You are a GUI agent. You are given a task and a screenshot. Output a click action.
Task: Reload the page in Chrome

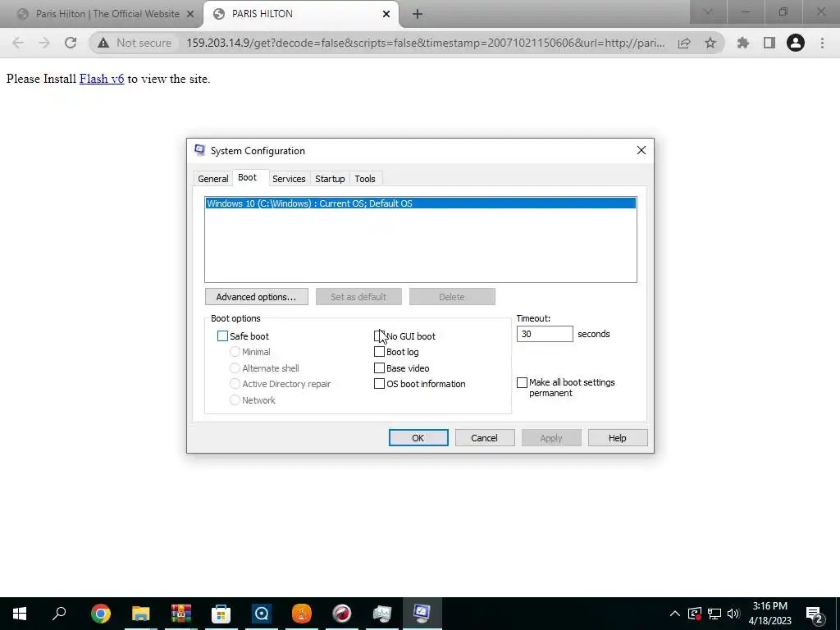pyautogui.click(x=71, y=43)
